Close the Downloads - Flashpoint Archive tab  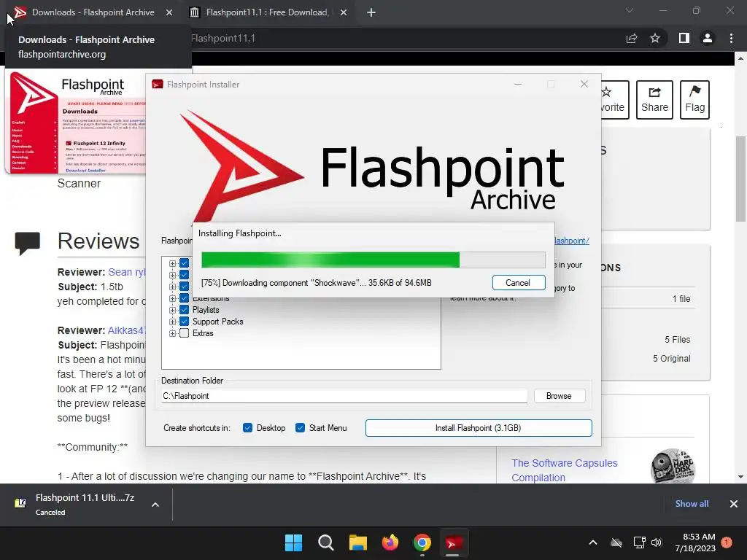click(169, 12)
